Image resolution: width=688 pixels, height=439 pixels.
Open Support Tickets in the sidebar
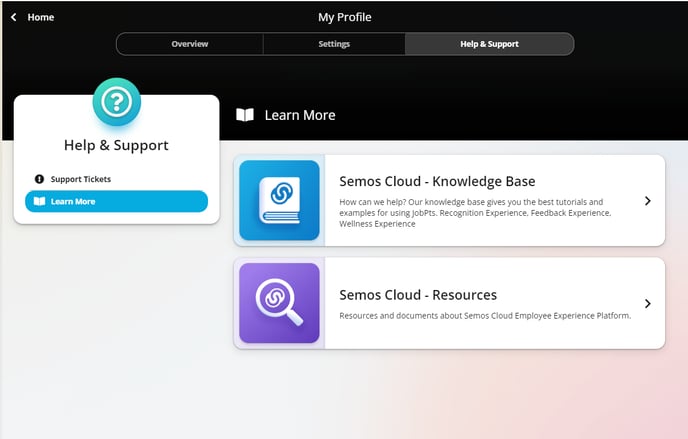(x=116, y=179)
